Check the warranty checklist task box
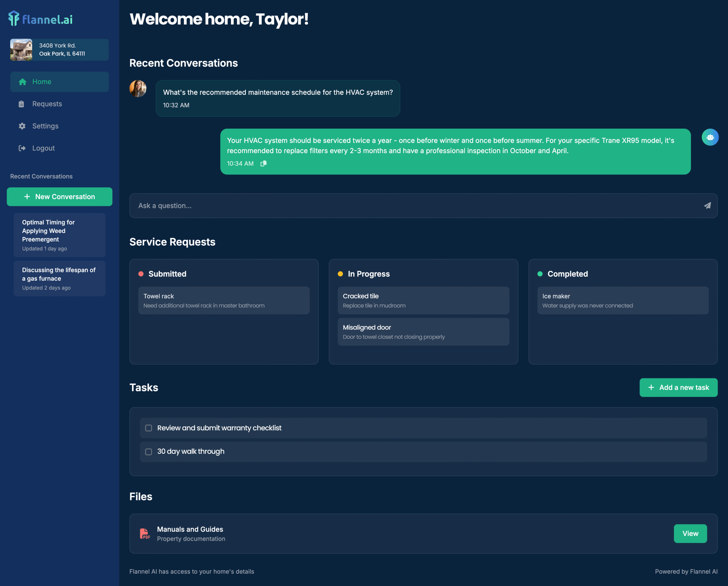Image resolution: width=728 pixels, height=586 pixels. tap(148, 428)
